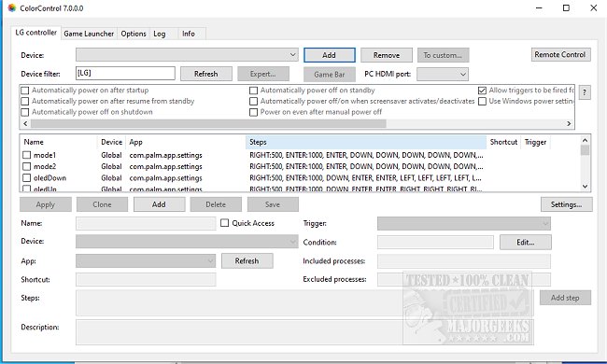Check the Quick Access checkbox

[224, 223]
